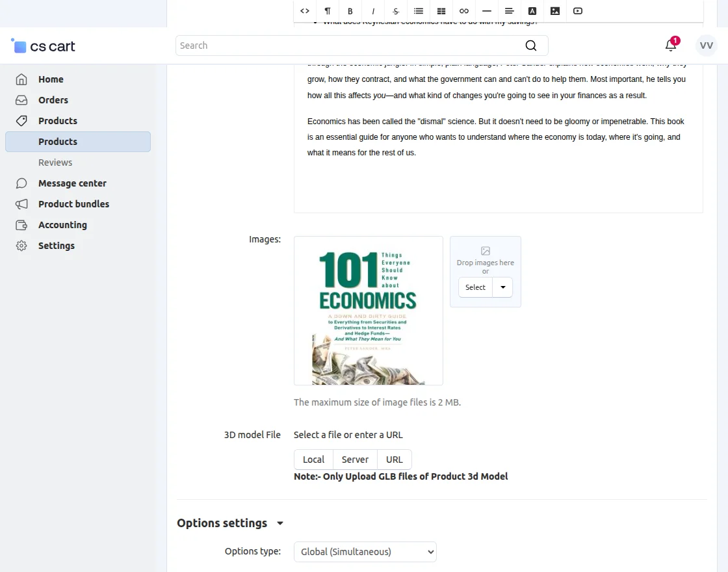Apply strikethrough formatting in editor toolbar

[396, 11]
